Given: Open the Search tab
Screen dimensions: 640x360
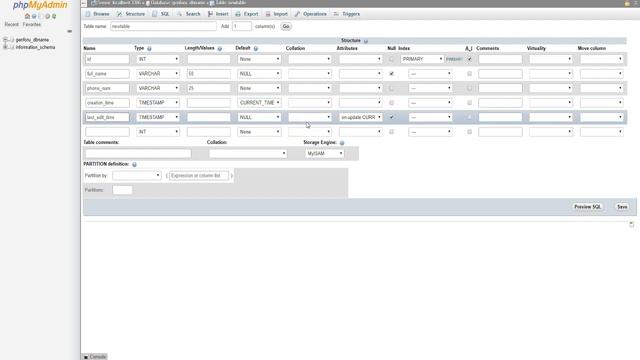Looking at the screenshot, I should point(189,14).
